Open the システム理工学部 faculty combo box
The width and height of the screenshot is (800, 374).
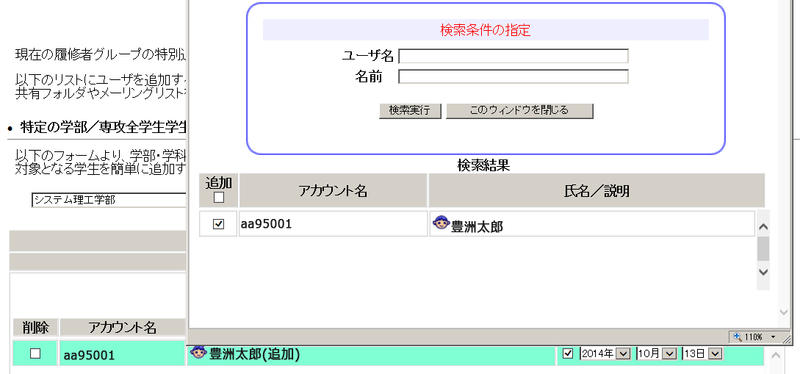coord(108,200)
